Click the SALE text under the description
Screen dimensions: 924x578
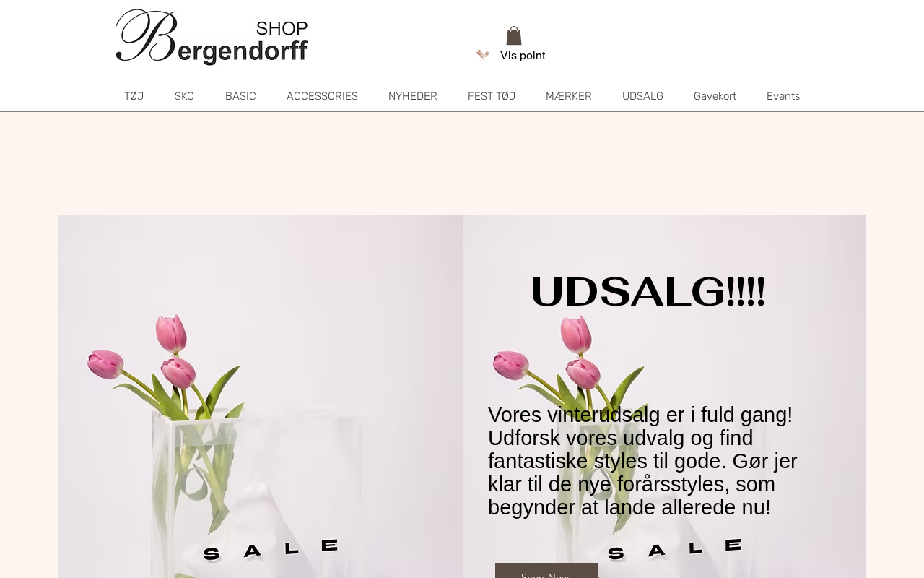[675, 549]
